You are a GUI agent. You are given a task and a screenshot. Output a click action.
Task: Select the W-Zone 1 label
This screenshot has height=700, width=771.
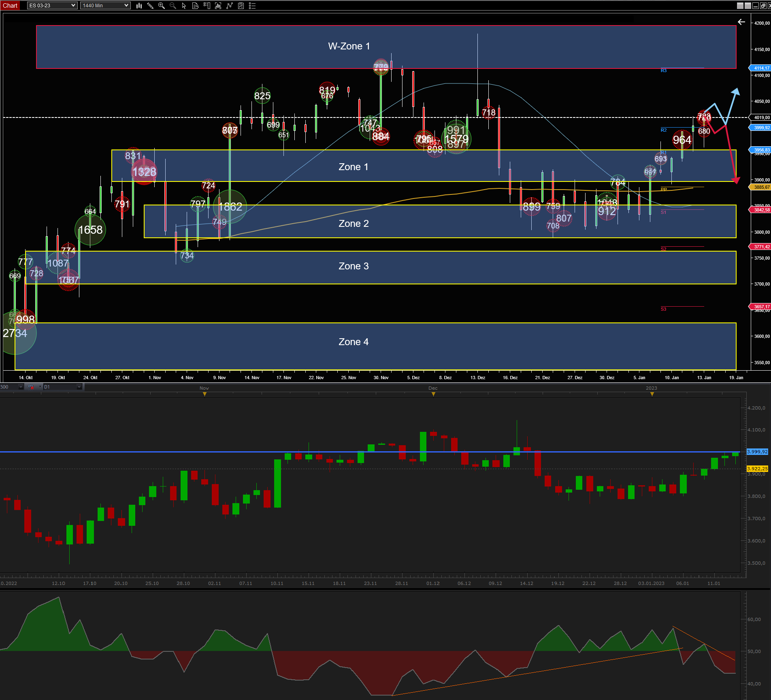point(349,46)
